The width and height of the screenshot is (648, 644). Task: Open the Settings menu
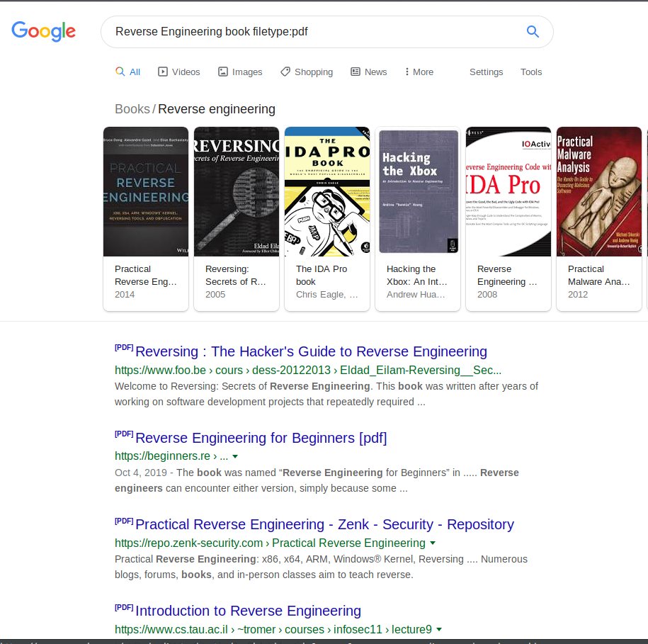pos(486,72)
